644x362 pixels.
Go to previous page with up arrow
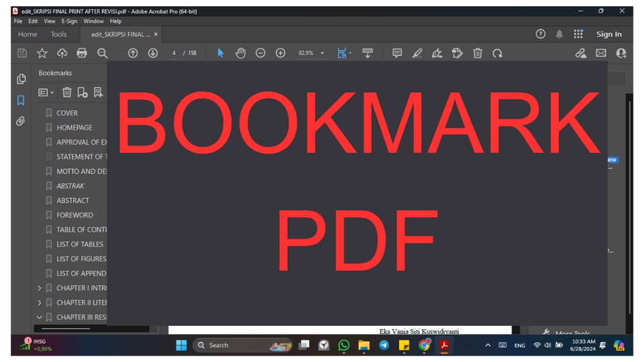pos(133,54)
